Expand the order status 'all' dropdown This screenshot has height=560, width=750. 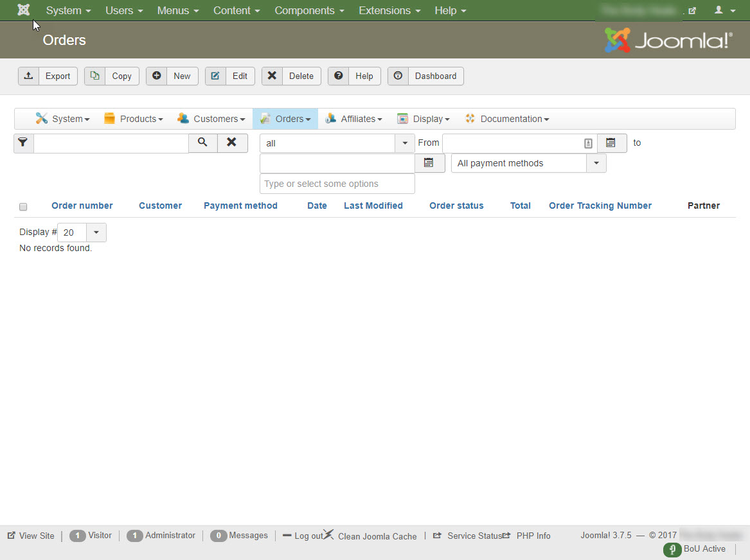(404, 143)
